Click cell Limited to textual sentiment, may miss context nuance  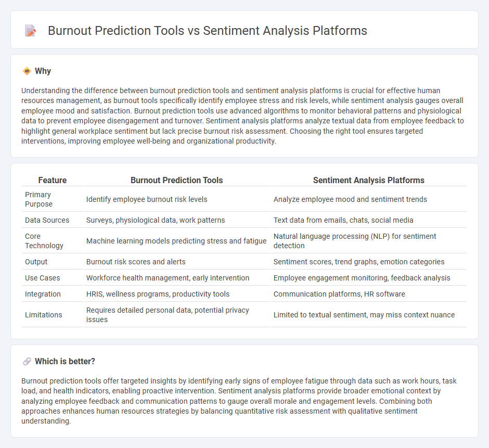tap(369, 315)
